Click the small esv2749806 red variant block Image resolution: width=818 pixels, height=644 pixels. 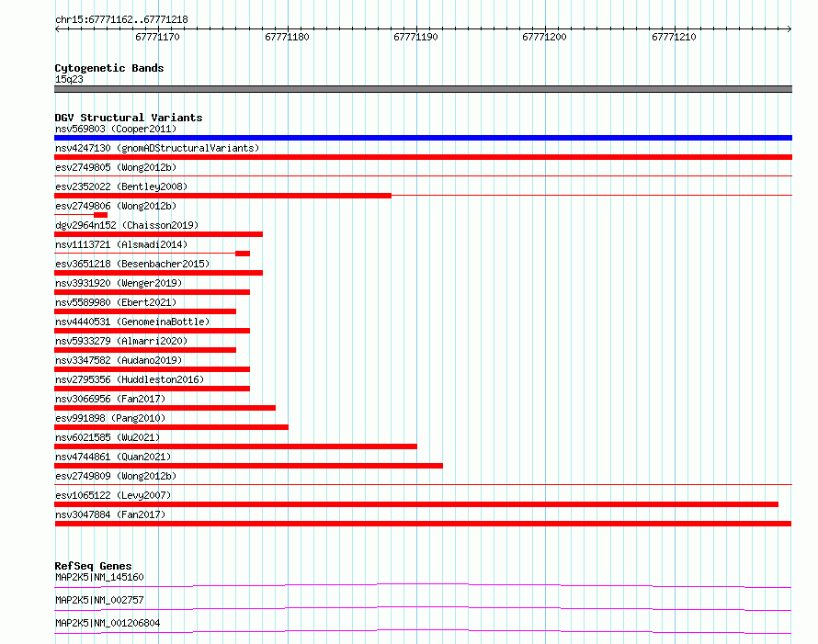pyautogui.click(x=101, y=215)
